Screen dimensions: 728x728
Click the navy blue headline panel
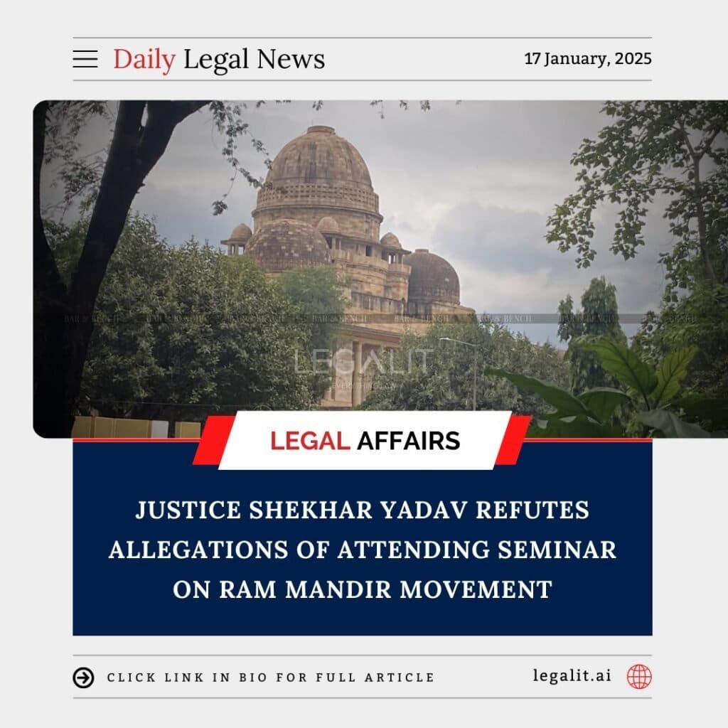(x=362, y=537)
